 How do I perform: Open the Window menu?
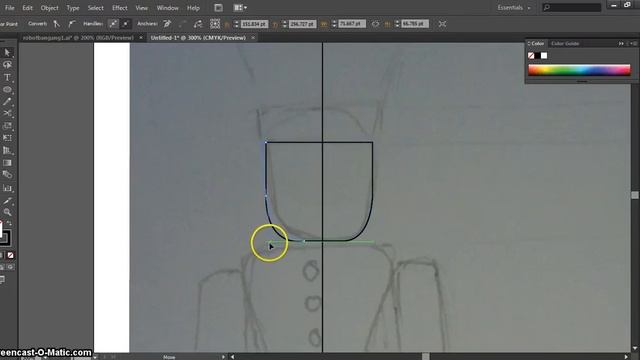pos(167,8)
